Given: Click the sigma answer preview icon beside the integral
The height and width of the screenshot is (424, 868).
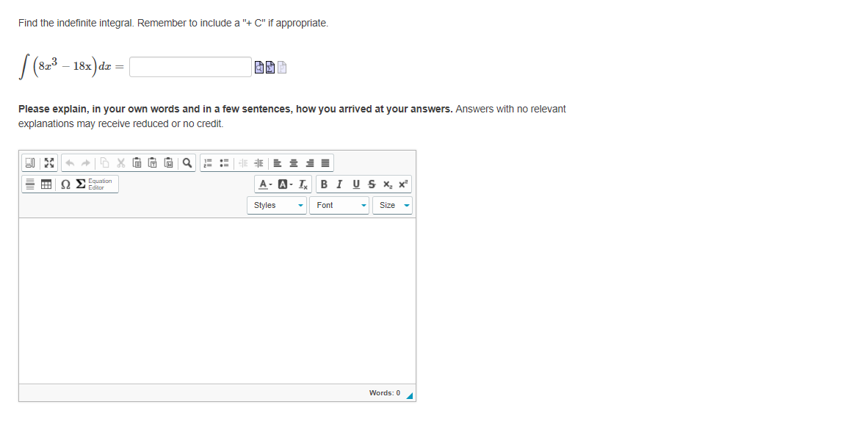Looking at the screenshot, I should tap(270, 67).
